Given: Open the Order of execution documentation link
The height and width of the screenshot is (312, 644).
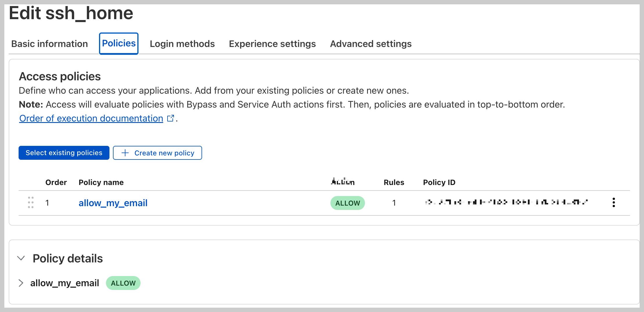Looking at the screenshot, I should tap(91, 118).
